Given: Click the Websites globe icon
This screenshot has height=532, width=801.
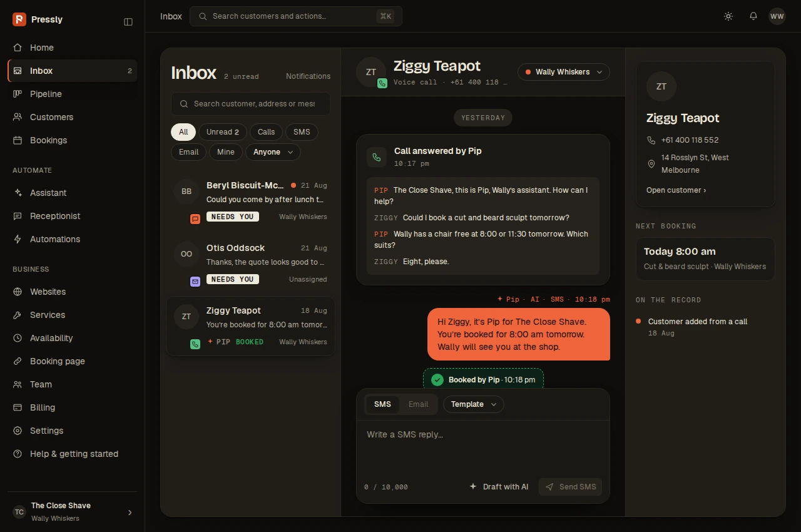Looking at the screenshot, I should [x=18, y=292].
